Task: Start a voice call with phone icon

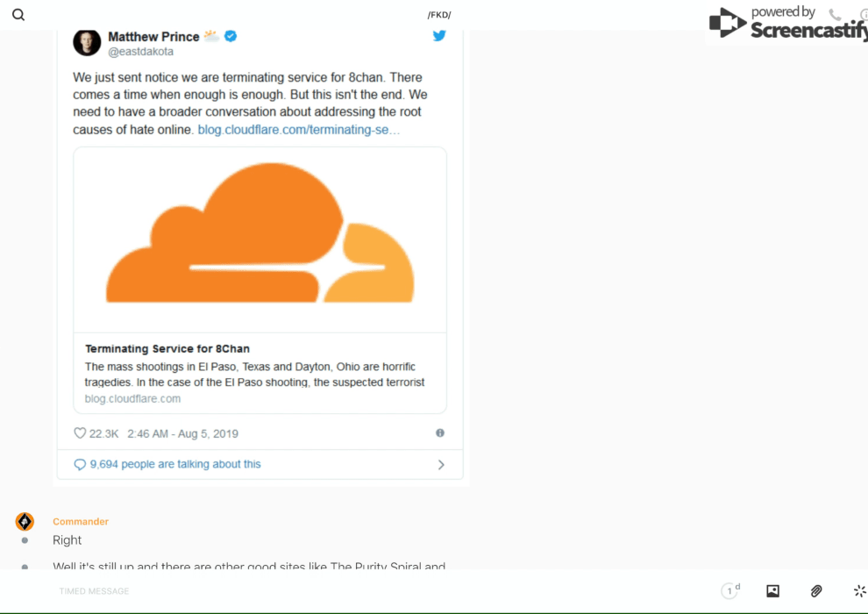Action: [835, 15]
